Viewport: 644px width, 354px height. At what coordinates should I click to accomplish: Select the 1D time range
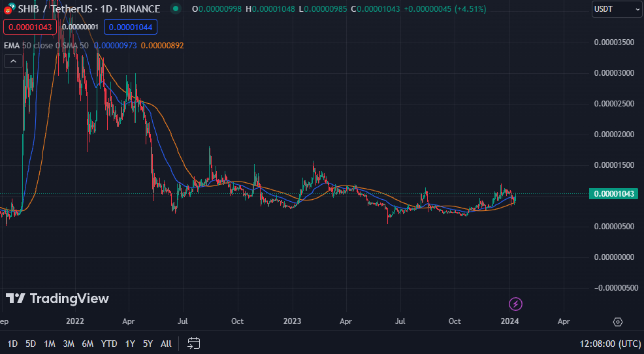12,344
